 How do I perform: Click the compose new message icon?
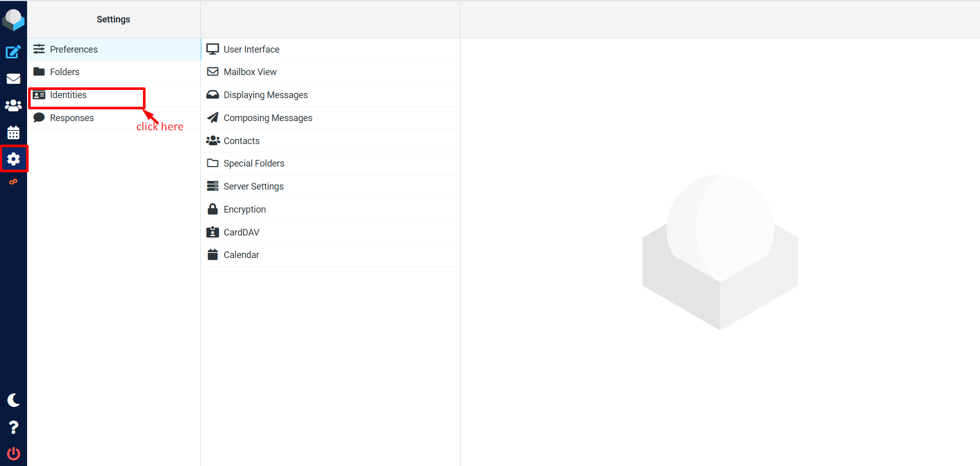click(x=13, y=52)
